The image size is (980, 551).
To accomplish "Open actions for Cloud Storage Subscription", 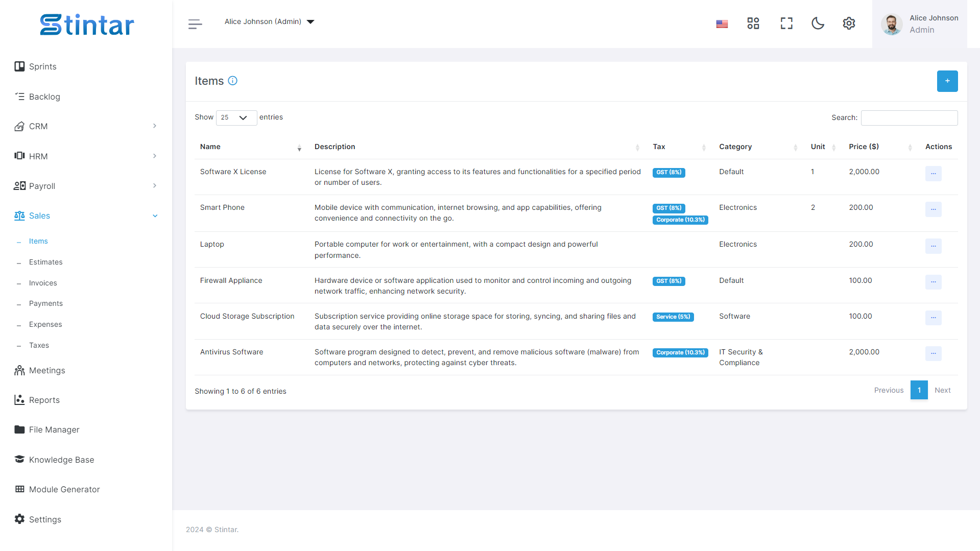I will [933, 318].
